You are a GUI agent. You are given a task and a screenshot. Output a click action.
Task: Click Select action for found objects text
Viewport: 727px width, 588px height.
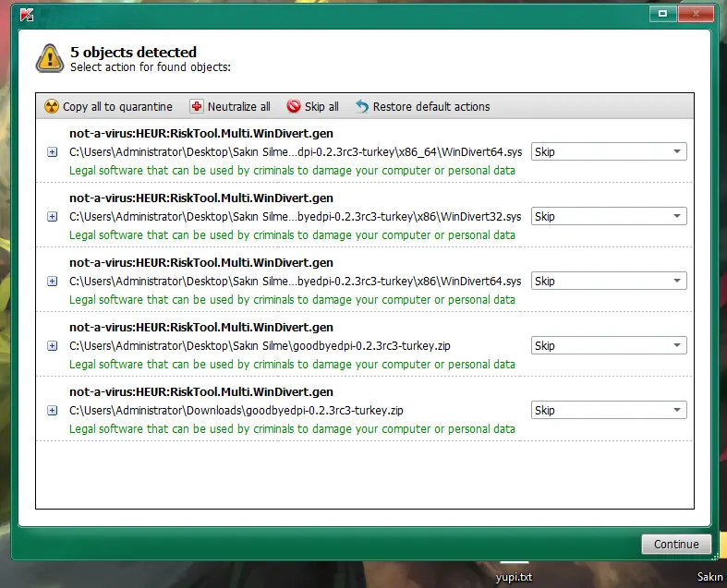[151, 67]
